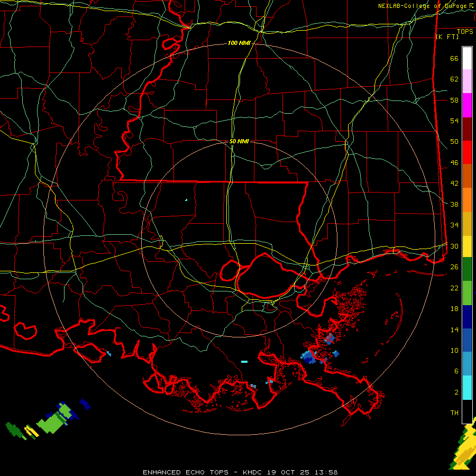This screenshot has width=476, height=476.
Task: Click the '50 NMI' range ring label
Action: (239, 141)
